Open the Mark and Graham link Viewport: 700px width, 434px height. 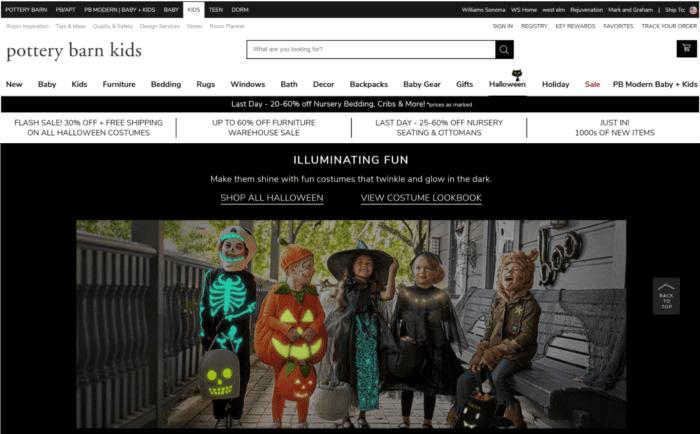tap(630, 10)
